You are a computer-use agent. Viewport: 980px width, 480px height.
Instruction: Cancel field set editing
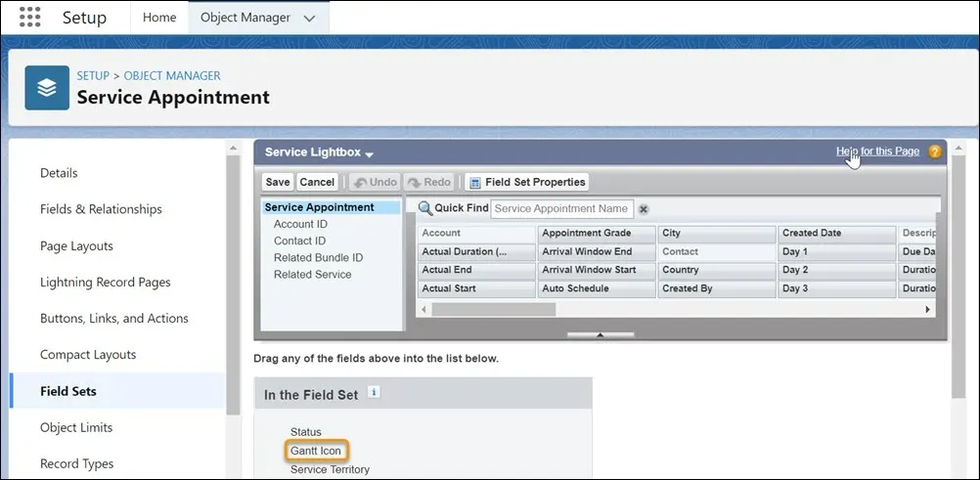click(x=317, y=182)
